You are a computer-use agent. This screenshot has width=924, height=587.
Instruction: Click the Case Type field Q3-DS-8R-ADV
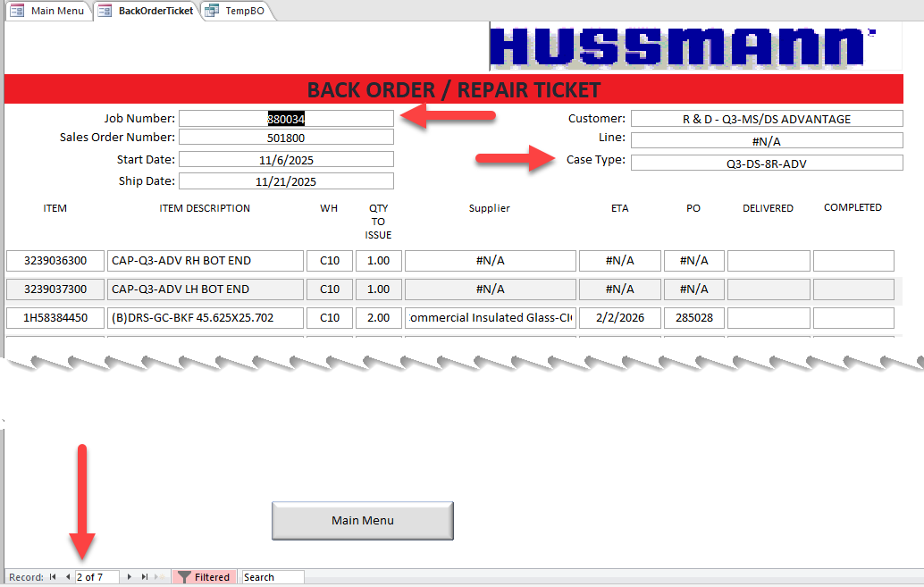[767, 164]
